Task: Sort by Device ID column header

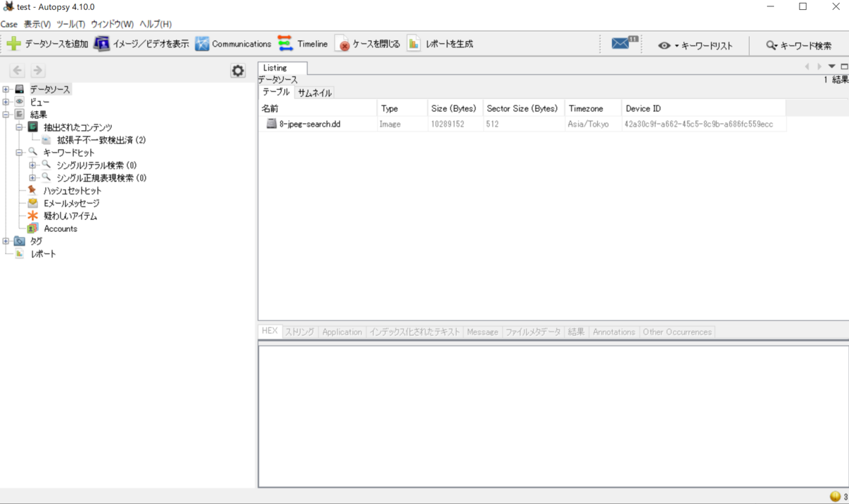Action: pos(704,108)
